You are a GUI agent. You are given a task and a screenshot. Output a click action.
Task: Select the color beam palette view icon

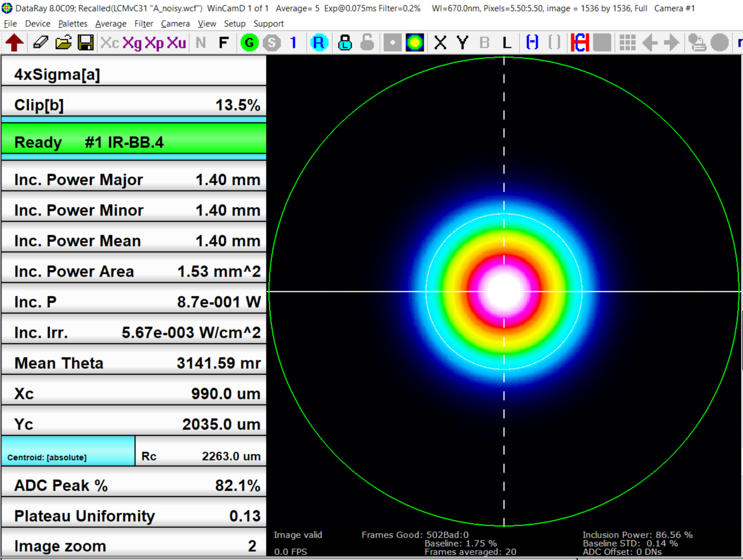click(415, 43)
